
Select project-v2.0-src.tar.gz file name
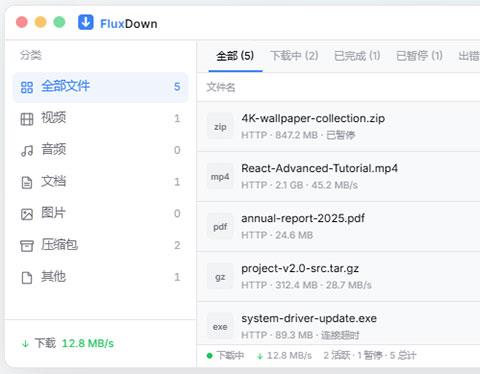tap(300, 269)
